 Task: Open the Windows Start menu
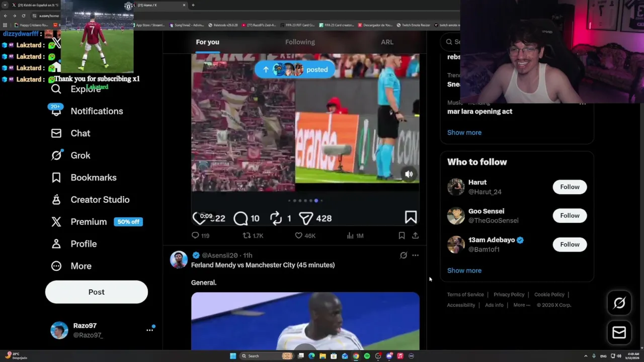coord(233,356)
